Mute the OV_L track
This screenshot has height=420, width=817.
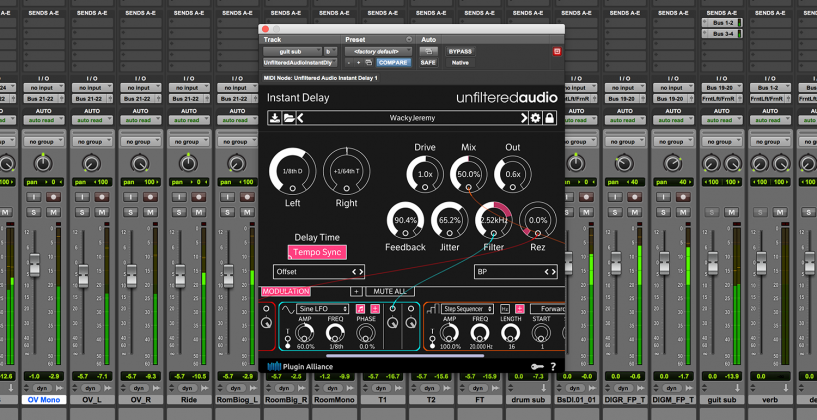pos(101,212)
